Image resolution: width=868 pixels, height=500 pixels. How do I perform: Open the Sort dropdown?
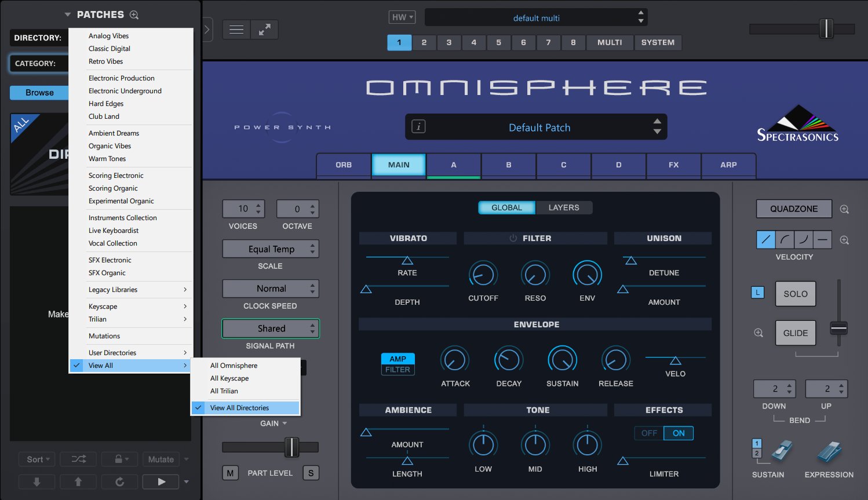37,459
